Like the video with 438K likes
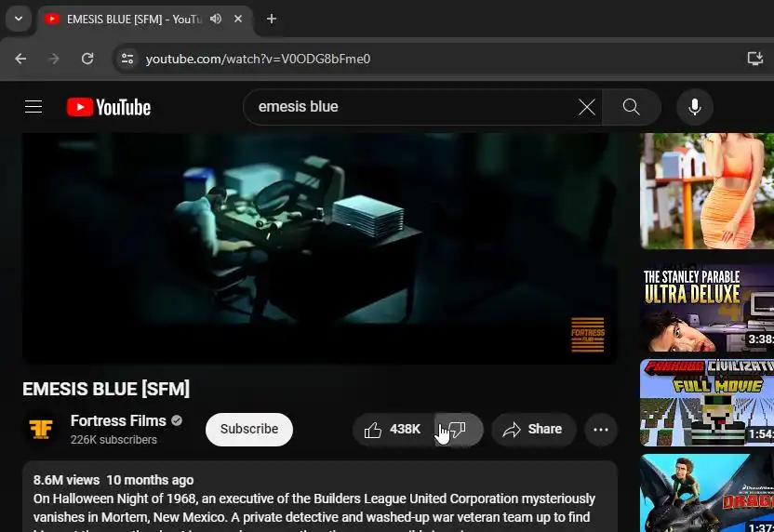 point(393,430)
